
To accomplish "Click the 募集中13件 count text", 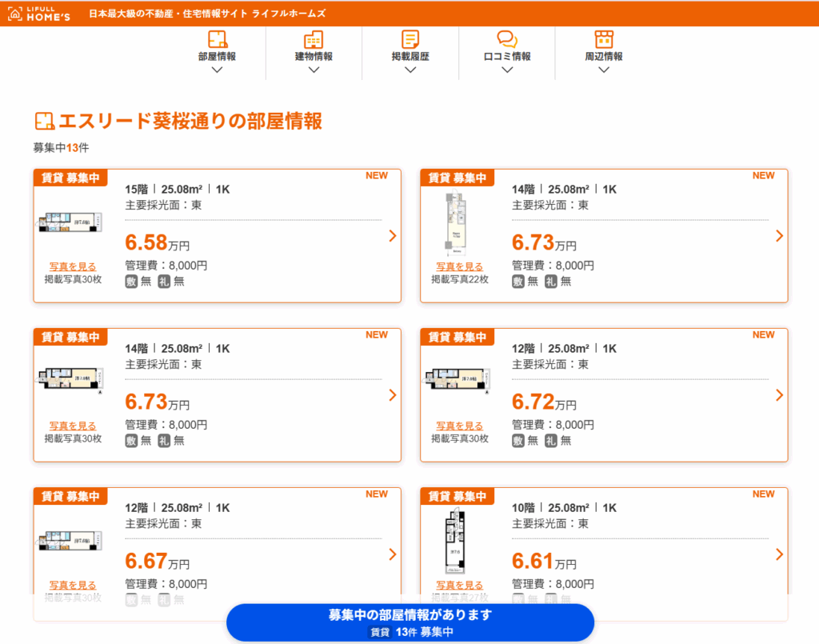I will pyautogui.click(x=61, y=148).
